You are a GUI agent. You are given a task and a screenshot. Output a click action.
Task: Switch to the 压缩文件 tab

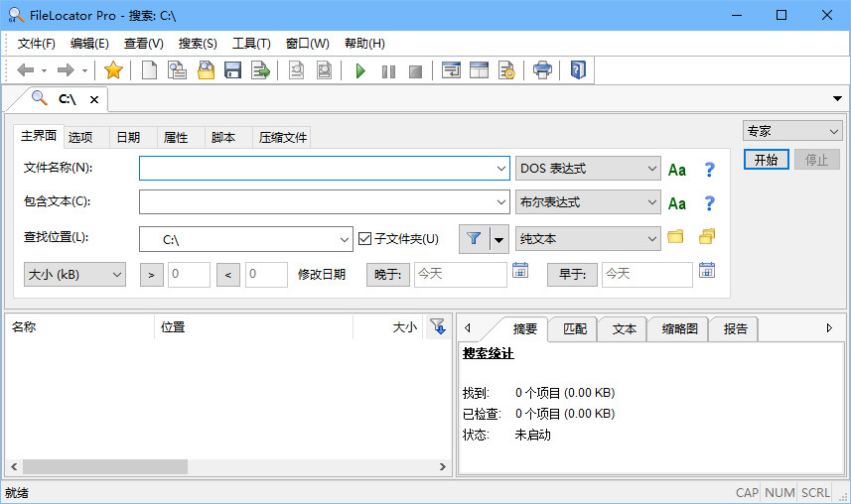pyautogui.click(x=283, y=138)
